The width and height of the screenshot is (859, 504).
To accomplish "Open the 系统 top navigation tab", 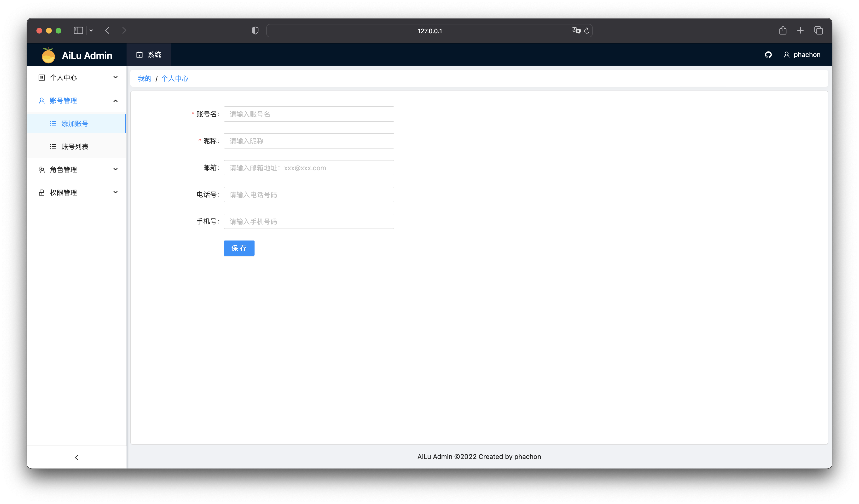I will 149,55.
